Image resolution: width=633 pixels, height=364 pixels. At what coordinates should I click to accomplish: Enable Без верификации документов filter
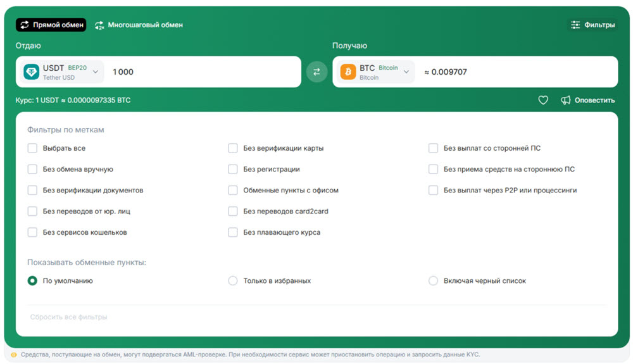pyautogui.click(x=32, y=190)
